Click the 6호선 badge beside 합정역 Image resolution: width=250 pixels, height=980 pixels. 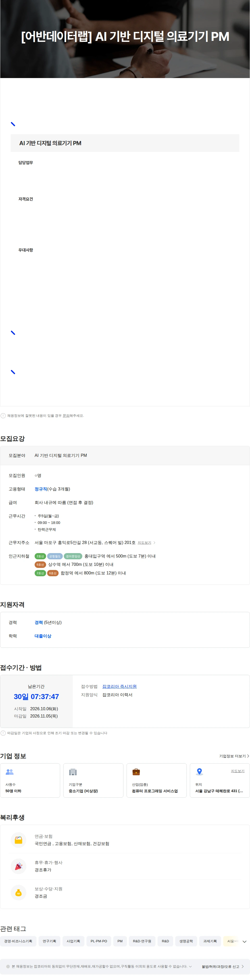tap(53, 573)
